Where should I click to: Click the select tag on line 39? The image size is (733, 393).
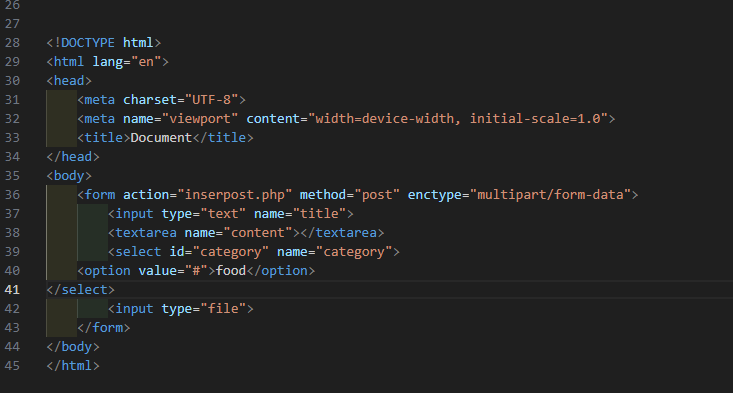tap(138, 252)
